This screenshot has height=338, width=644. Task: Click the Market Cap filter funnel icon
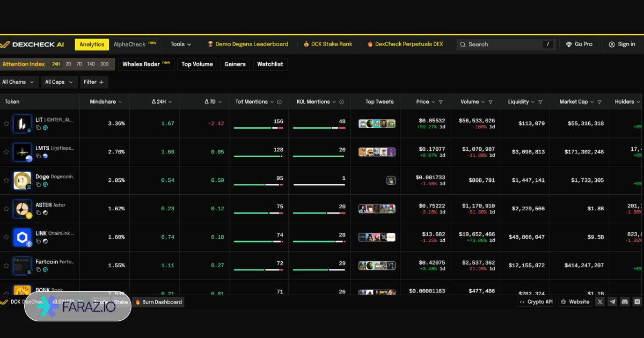pos(599,102)
